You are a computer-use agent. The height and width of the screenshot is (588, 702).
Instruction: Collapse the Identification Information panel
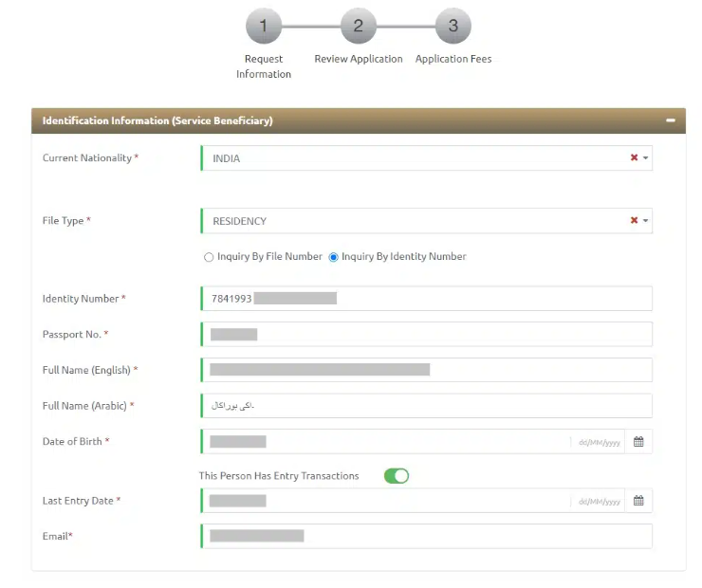[671, 121]
